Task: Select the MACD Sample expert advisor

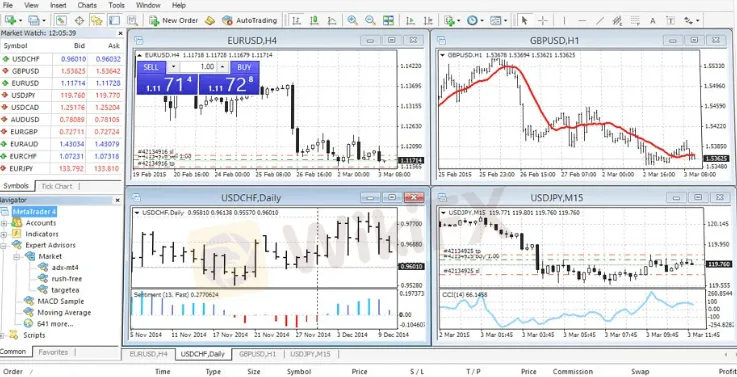Action: coord(61,301)
